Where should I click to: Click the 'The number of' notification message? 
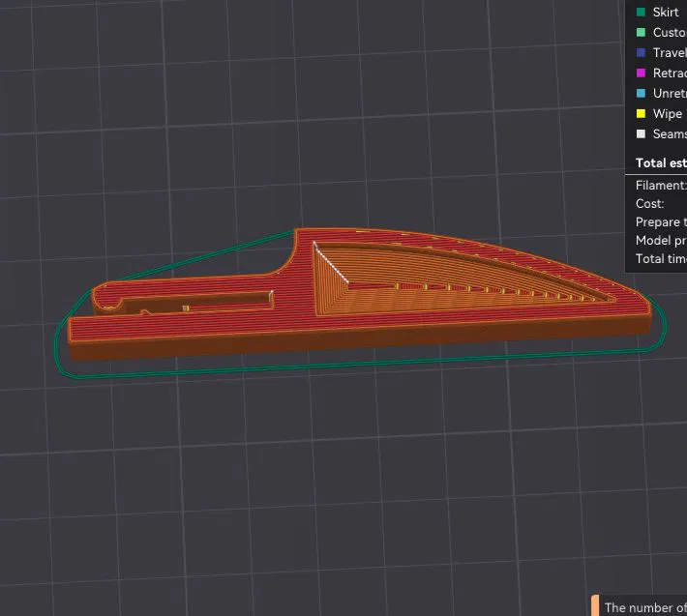(645, 607)
